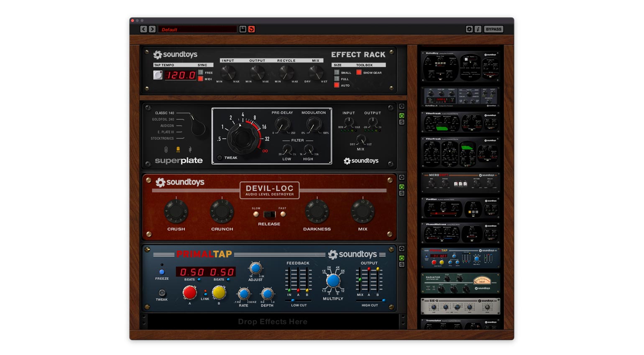Select PanMan thumbnail in browser

pyautogui.click(x=460, y=208)
